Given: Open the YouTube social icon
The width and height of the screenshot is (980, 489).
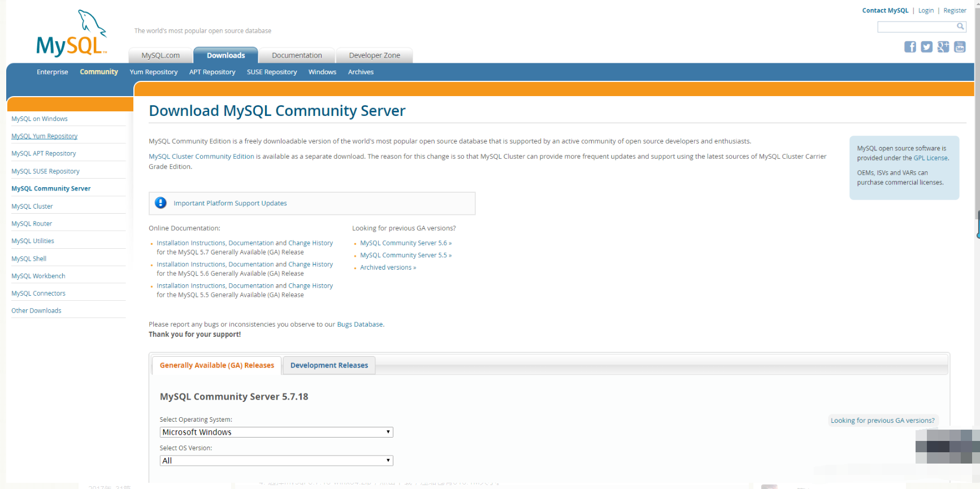Looking at the screenshot, I should pyautogui.click(x=960, y=47).
